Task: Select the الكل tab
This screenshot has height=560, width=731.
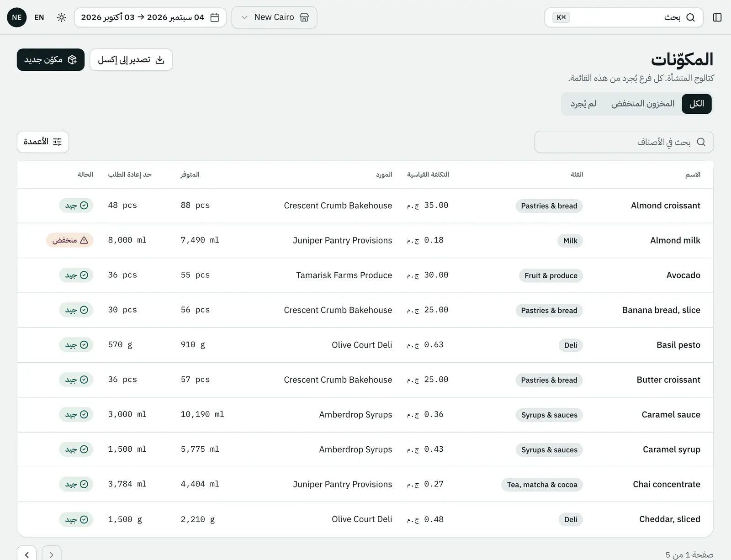Action: 697,104
